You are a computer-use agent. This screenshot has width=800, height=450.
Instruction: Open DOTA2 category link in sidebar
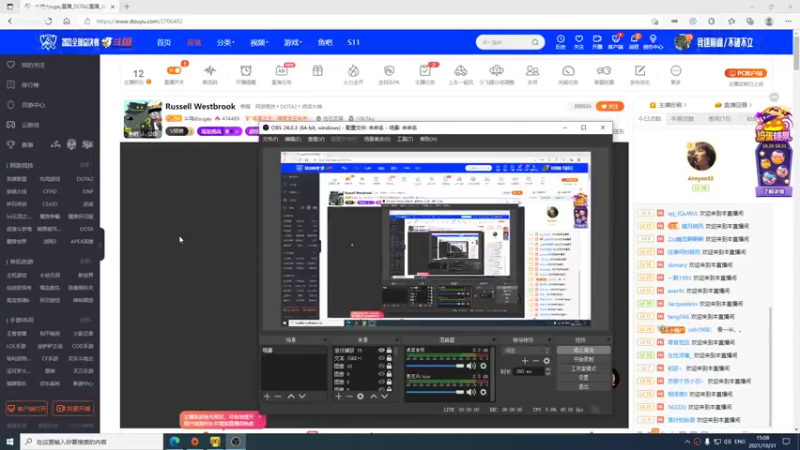point(85,179)
